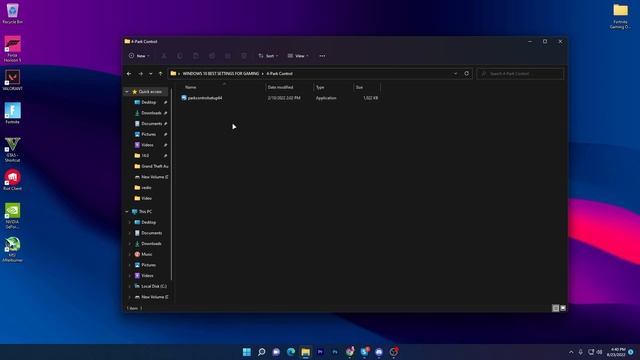640x360 pixels.
Task: Open Premiere Pro from taskbar
Action: (320, 352)
